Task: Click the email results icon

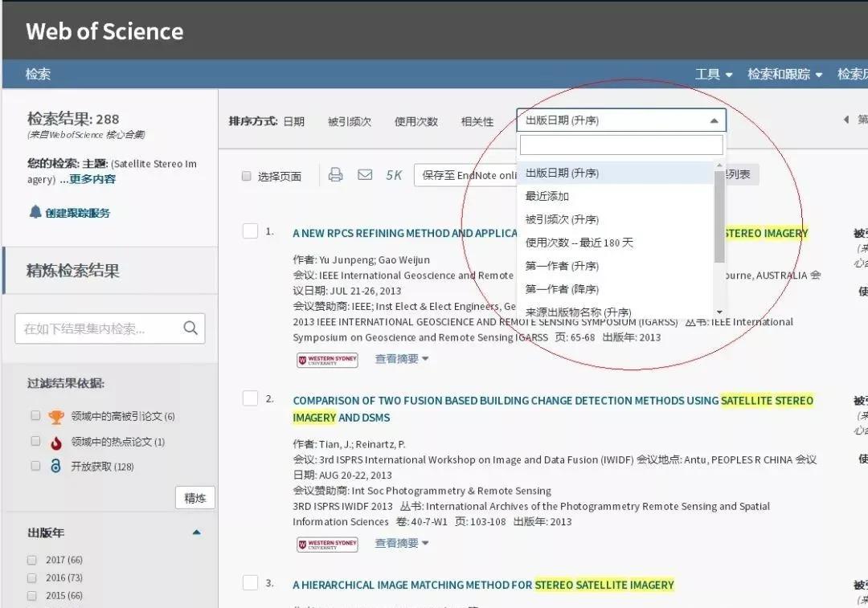Action: point(366,173)
